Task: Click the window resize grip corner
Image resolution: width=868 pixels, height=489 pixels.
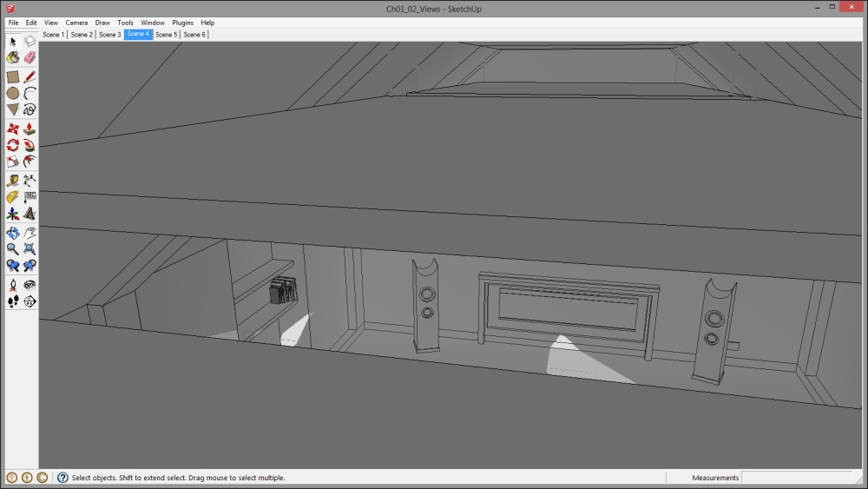Action: tap(858, 479)
